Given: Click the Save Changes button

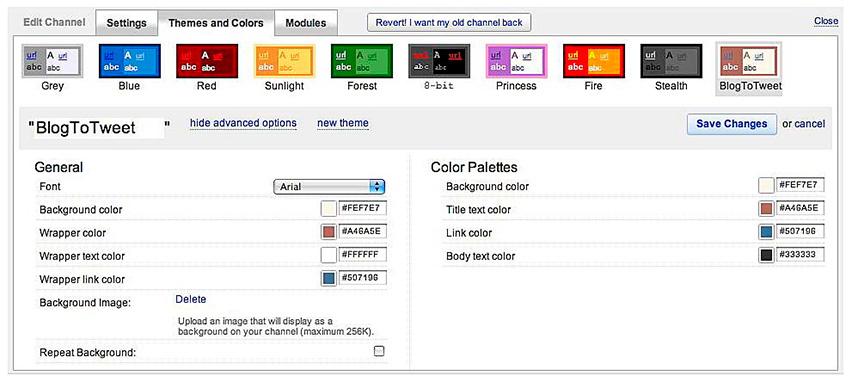Looking at the screenshot, I should click(x=731, y=124).
